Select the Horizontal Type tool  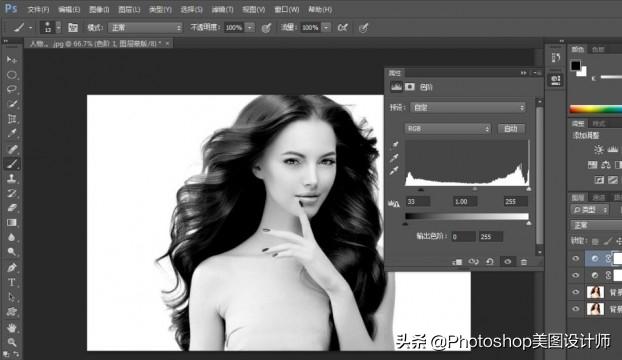(11, 282)
